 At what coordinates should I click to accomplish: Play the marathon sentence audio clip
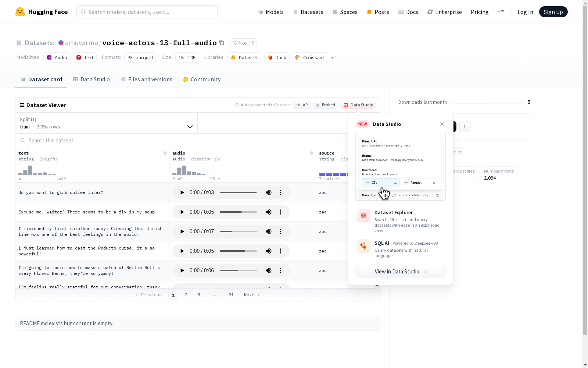click(x=182, y=231)
